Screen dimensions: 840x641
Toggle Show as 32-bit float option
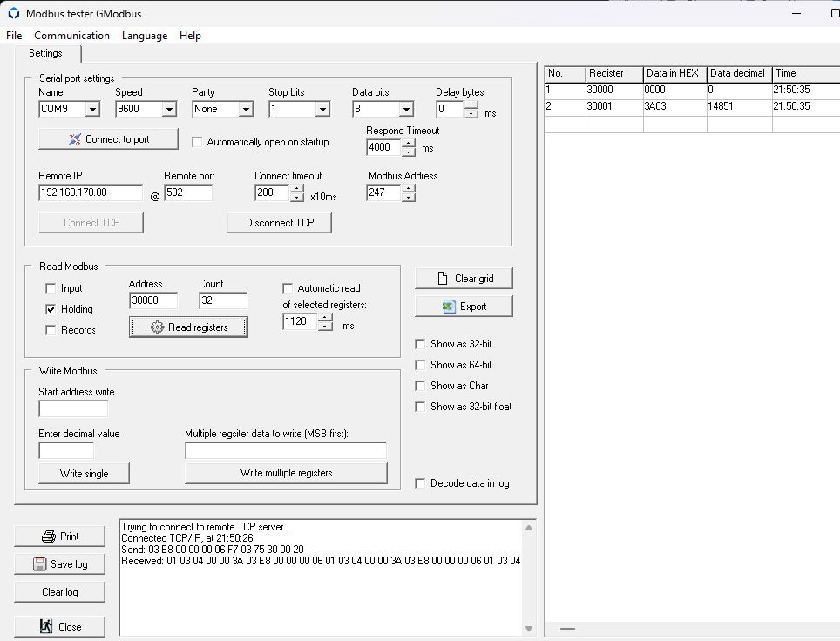point(421,407)
